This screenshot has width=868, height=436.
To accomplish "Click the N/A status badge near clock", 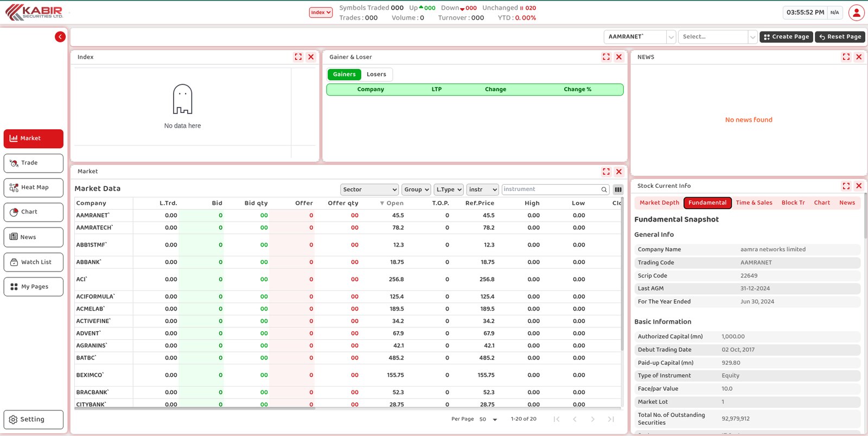I will 834,12.
